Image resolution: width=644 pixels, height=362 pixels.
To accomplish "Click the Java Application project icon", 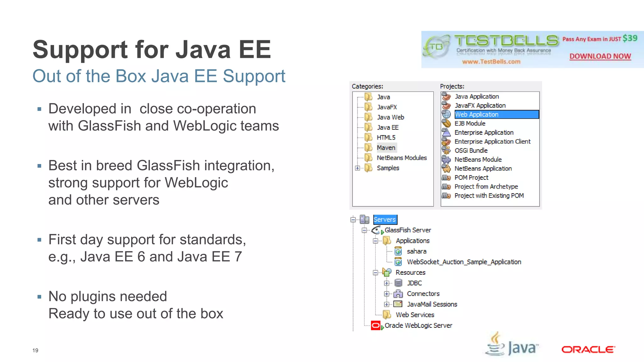I will click(x=446, y=96).
